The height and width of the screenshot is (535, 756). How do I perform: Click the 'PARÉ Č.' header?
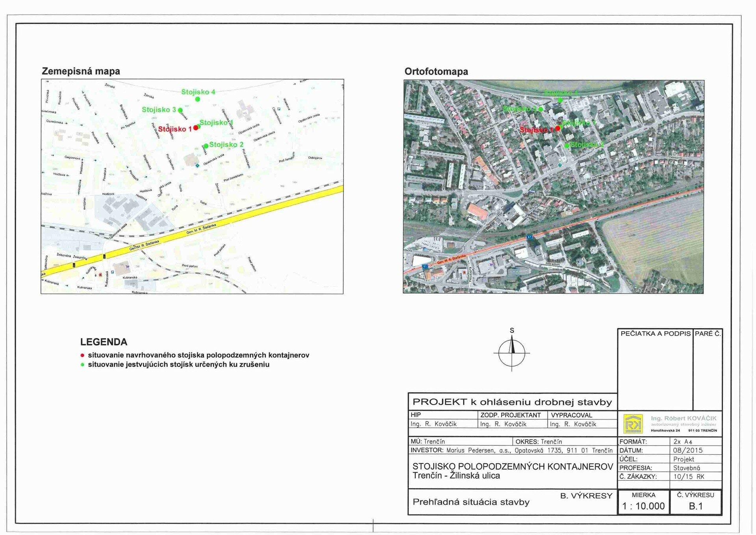pyautogui.click(x=708, y=334)
